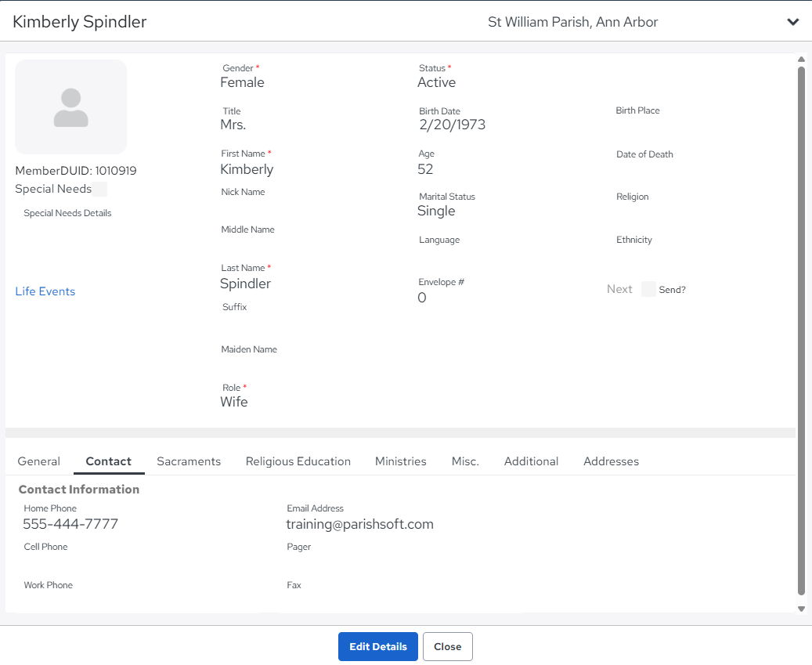This screenshot has height=665, width=812.
Task: Switch to the General tab
Action: pyautogui.click(x=39, y=461)
